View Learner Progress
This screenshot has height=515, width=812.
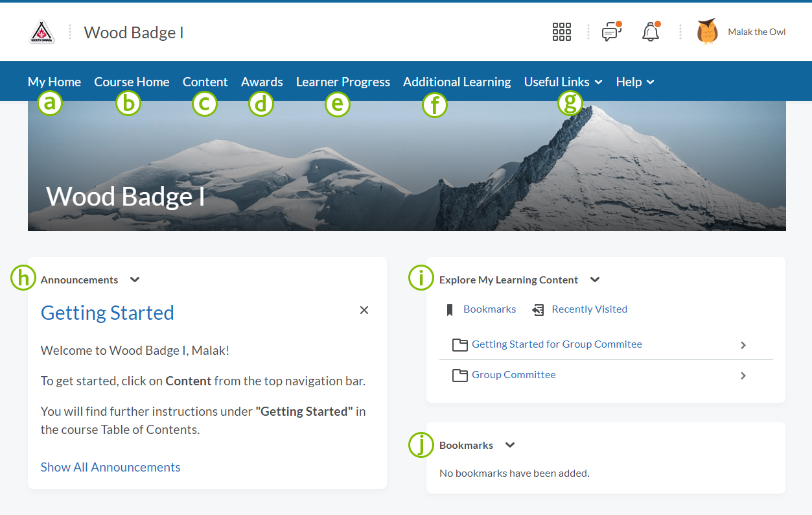343,82
